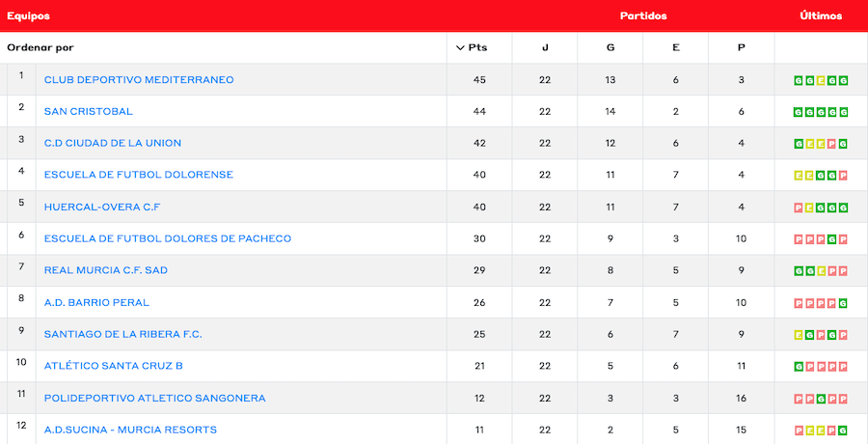The height and width of the screenshot is (444, 868).
Task: Click the yellow E result icon for Santiago de la Ribera F.C.
Action: [x=798, y=335]
